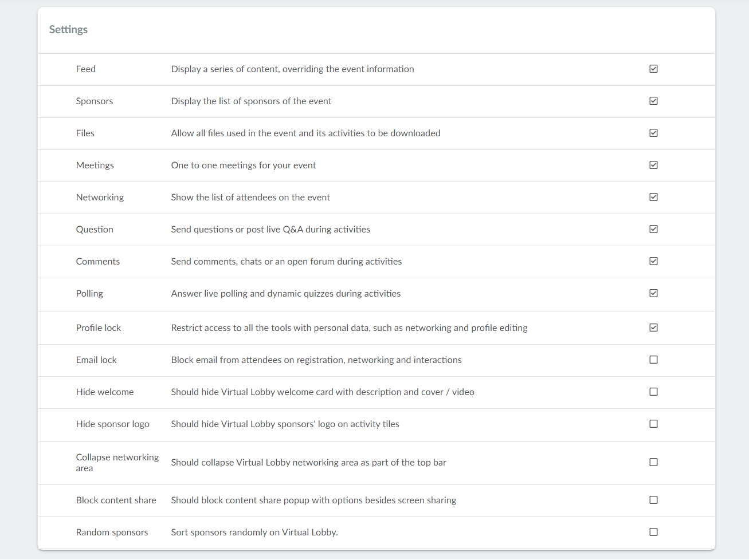Select the Networking label
Image resolution: width=749 pixels, height=560 pixels.
pyautogui.click(x=100, y=198)
